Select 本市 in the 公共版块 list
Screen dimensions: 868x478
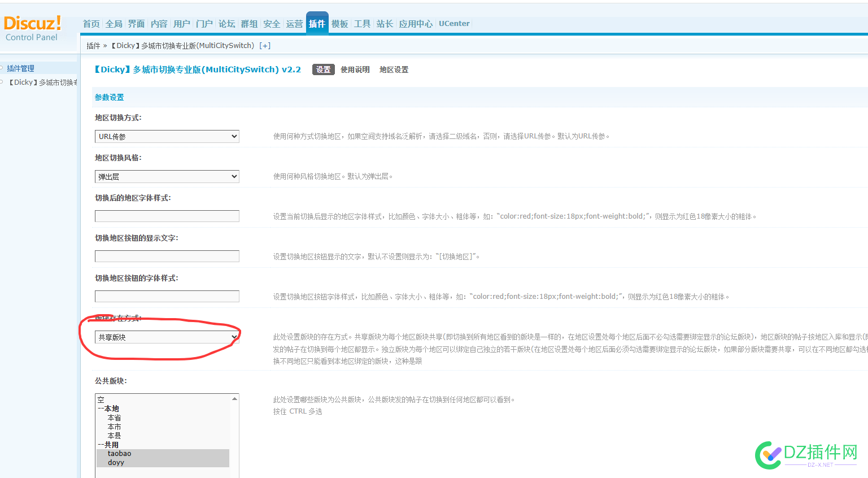pos(163,427)
